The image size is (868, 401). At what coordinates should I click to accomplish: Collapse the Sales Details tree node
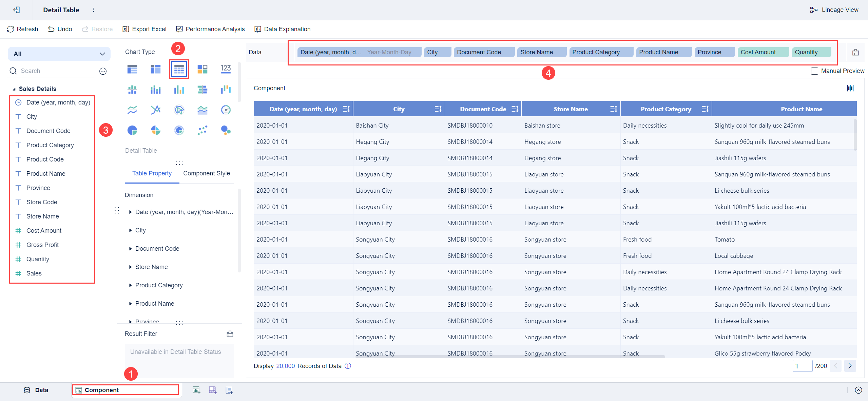[14, 89]
